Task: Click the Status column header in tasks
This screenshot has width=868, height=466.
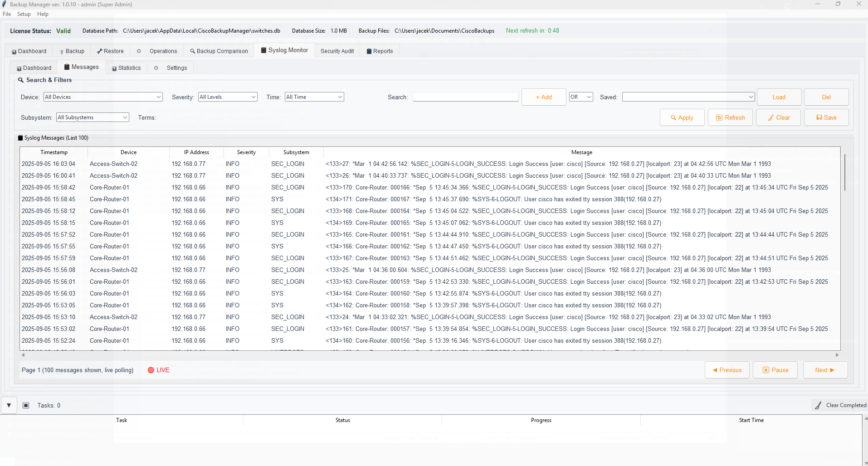Action: (343, 420)
